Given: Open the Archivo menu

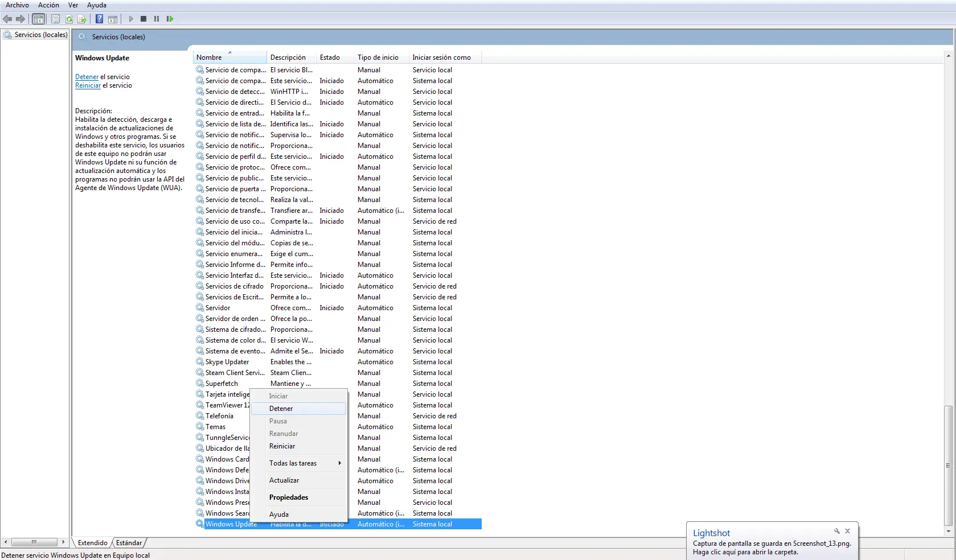Looking at the screenshot, I should click(17, 5).
